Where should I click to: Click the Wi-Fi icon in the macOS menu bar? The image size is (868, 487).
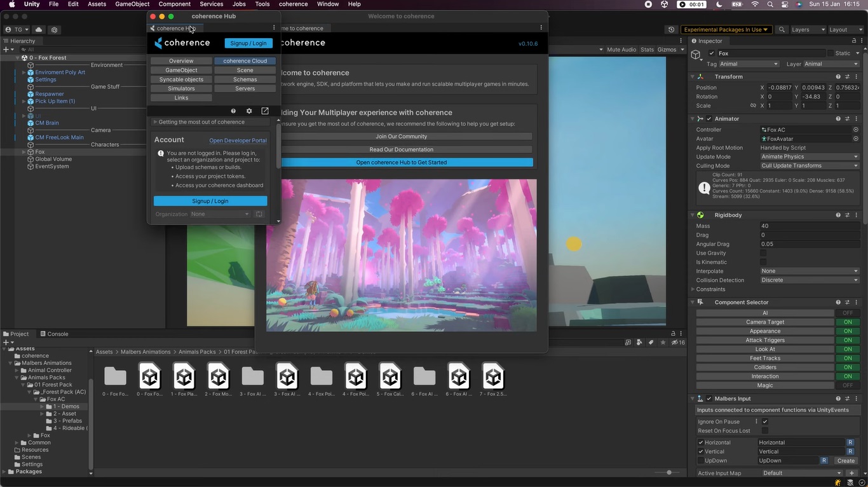click(755, 4)
